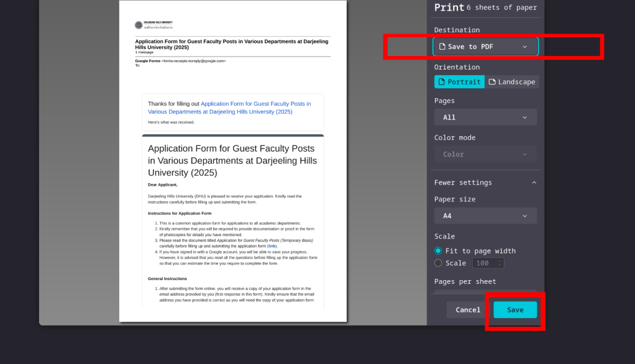Enable the Fit to page width option
This screenshot has height=364, width=635.
coord(438,251)
